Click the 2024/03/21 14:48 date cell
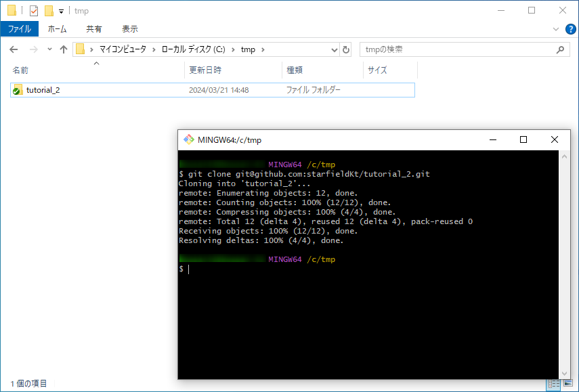This screenshot has width=579, height=392. point(219,90)
